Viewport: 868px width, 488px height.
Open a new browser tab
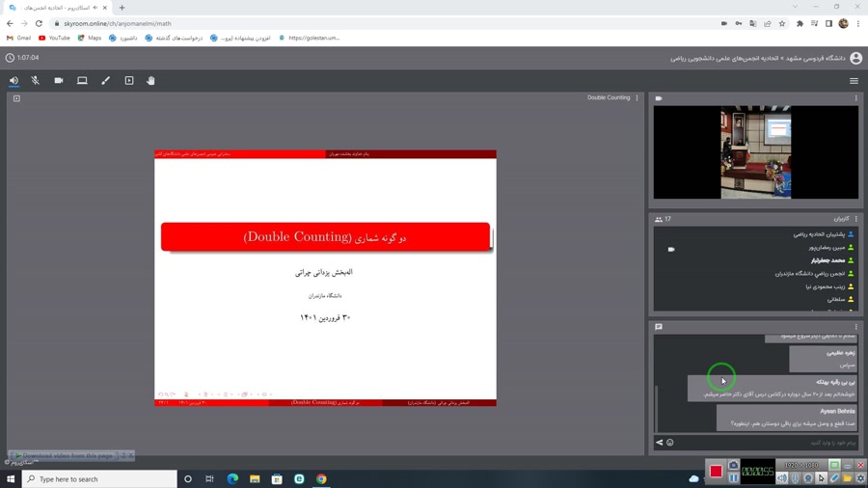coord(122,8)
